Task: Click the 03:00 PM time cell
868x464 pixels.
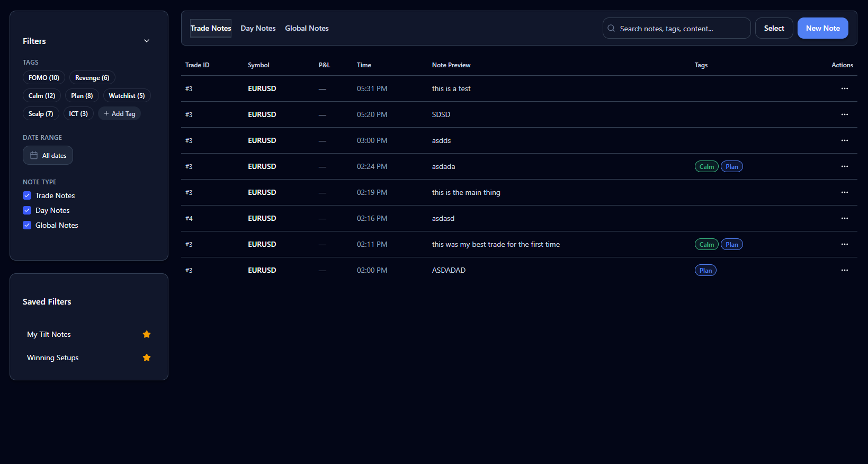Action: pyautogui.click(x=372, y=140)
